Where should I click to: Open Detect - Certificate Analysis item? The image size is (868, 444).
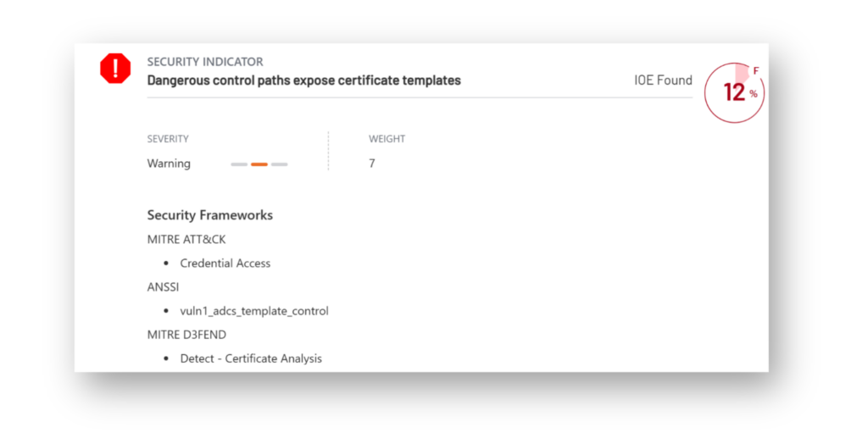pyautogui.click(x=251, y=358)
